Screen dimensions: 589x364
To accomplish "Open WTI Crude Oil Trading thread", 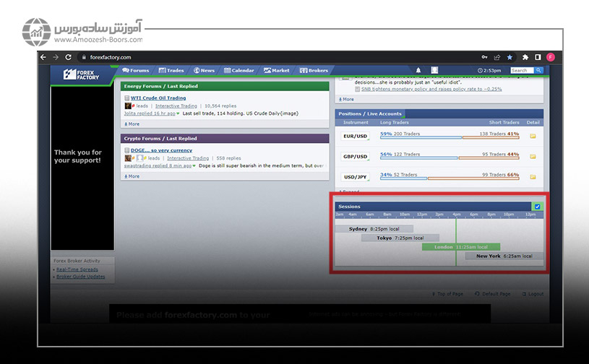I will 158,97.
